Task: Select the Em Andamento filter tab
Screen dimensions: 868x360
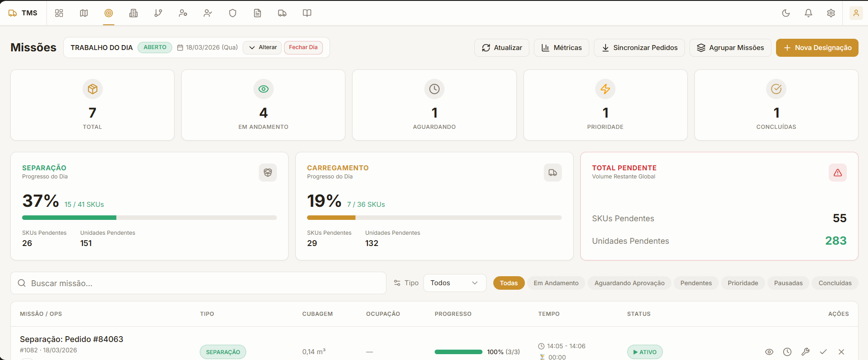Action: click(x=556, y=283)
